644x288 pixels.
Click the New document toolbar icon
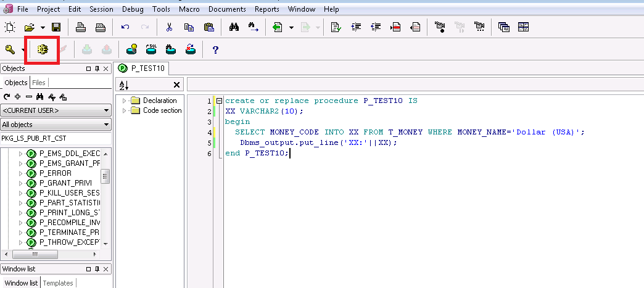click(9, 28)
